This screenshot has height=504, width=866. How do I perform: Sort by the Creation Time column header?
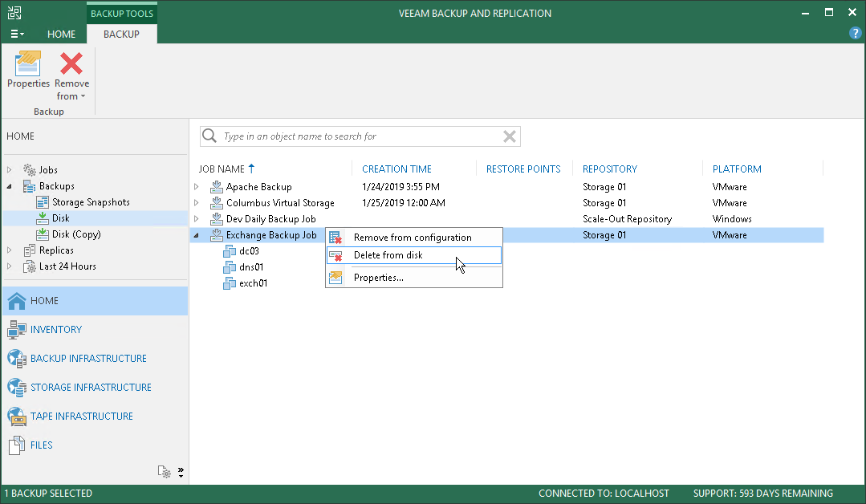396,169
